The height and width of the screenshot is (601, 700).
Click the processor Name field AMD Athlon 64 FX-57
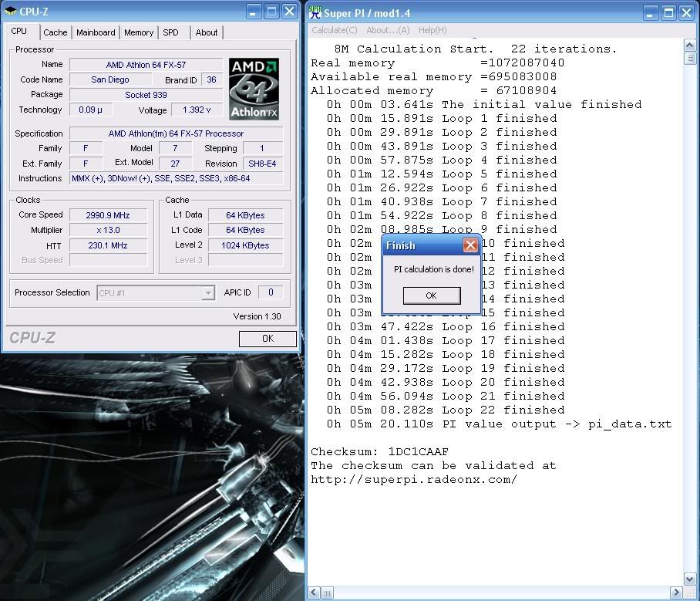[x=146, y=65]
